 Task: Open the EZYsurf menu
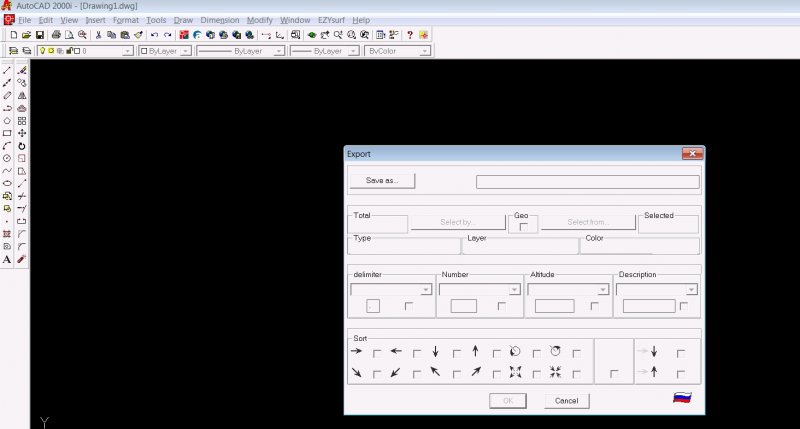pyautogui.click(x=329, y=20)
